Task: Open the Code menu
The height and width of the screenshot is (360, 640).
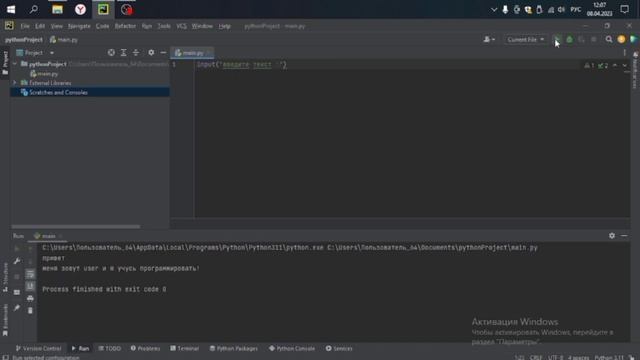Action: click(102, 26)
